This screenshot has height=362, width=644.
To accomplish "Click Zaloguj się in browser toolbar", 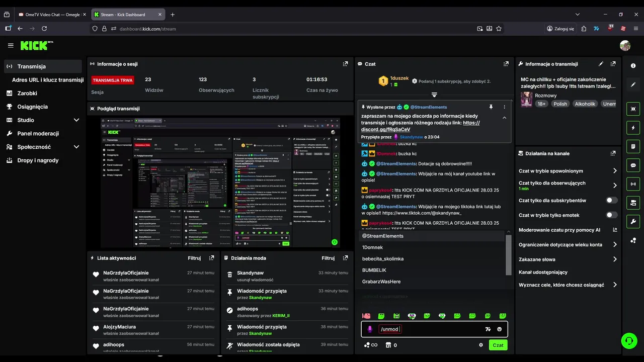I will [560, 29].
